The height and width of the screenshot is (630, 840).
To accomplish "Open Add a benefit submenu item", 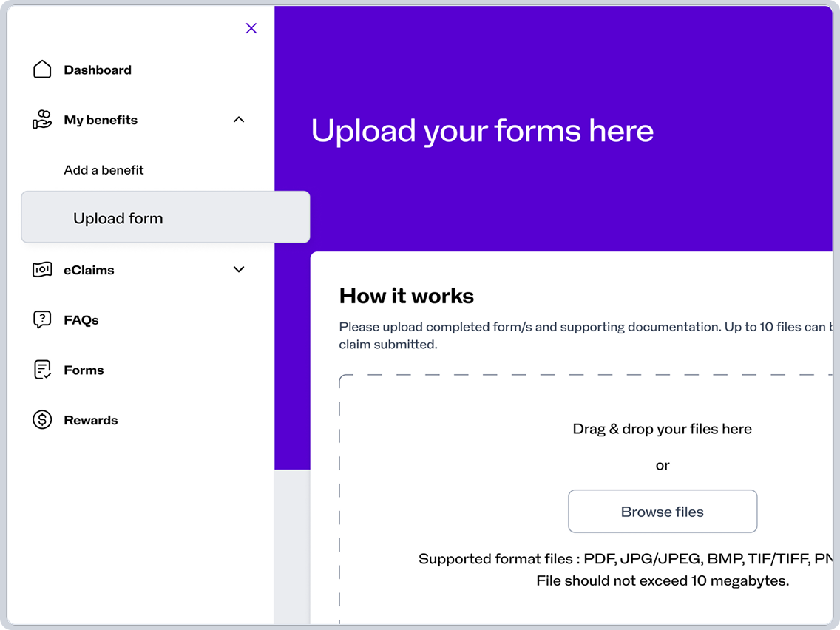I will tap(104, 170).
